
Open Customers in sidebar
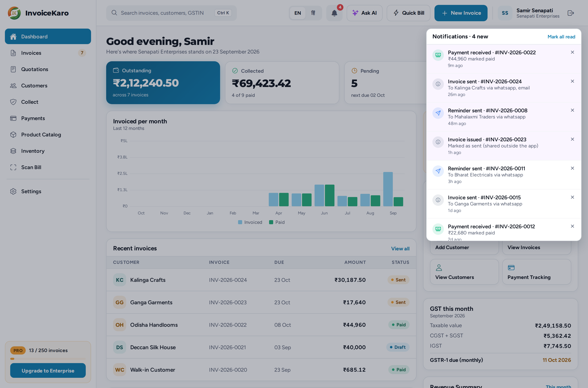(x=48, y=85)
